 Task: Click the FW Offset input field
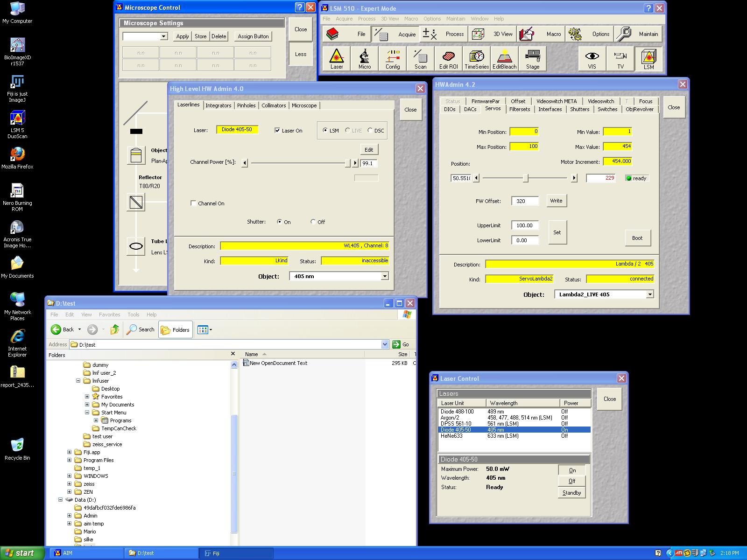pyautogui.click(x=525, y=201)
